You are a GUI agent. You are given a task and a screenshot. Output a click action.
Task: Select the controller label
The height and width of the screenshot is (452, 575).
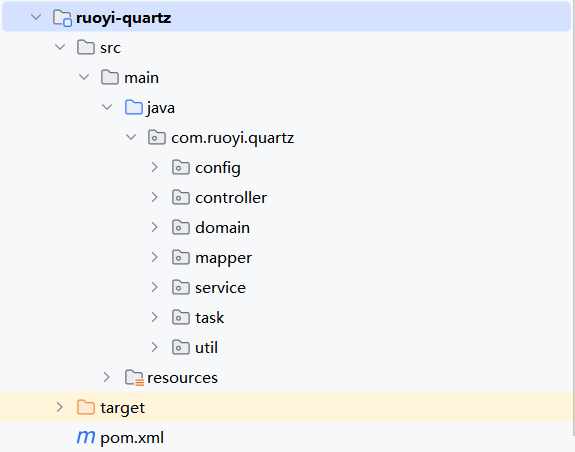click(231, 198)
